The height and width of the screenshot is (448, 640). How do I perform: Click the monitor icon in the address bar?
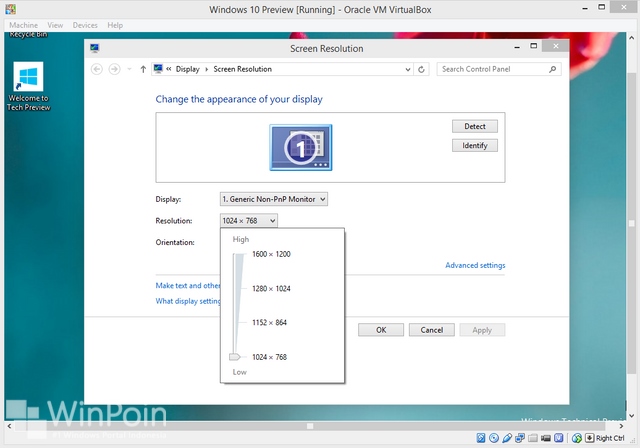pos(158,69)
